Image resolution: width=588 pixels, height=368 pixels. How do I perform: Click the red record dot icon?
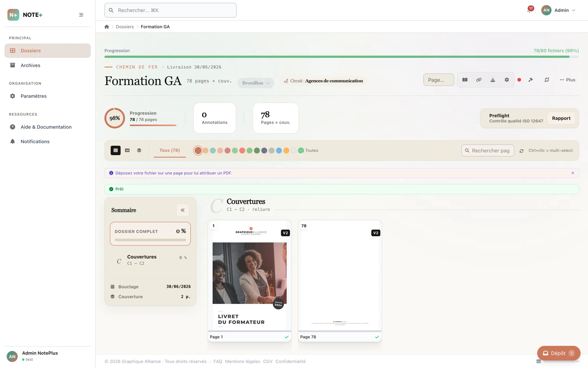point(519,80)
